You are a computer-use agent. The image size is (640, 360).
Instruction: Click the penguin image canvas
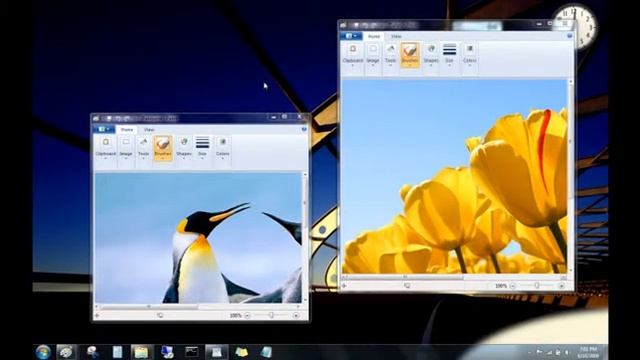tap(198, 238)
